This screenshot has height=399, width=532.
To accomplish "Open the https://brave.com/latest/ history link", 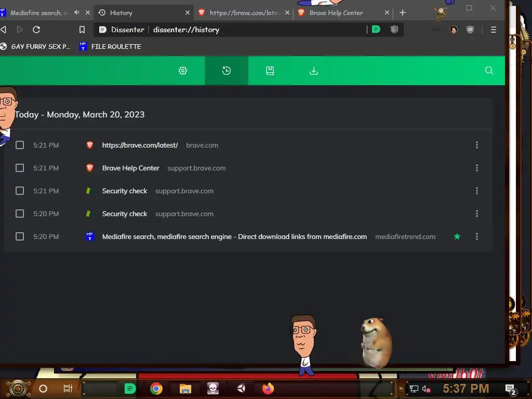I will (x=140, y=145).
